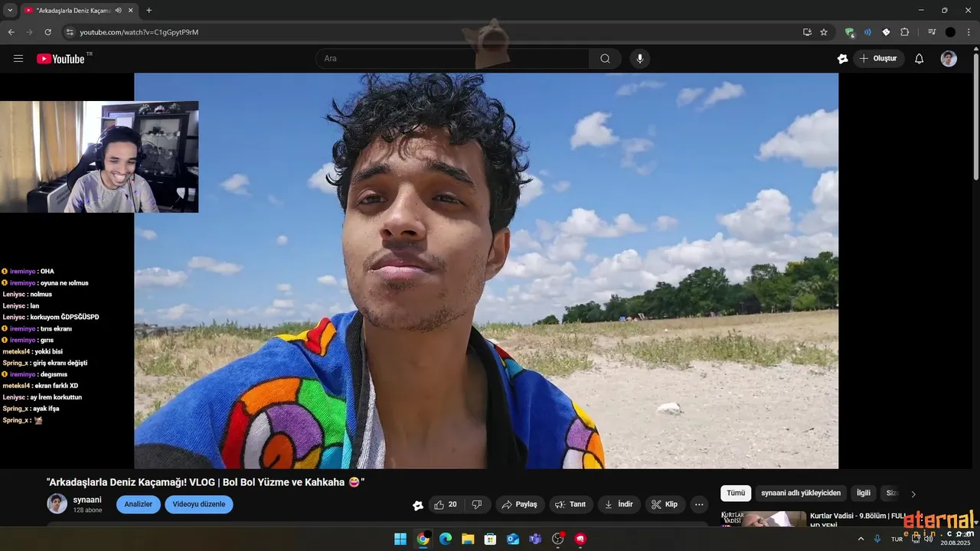This screenshot has width=980, height=551.
Task: Open the tab search dropdown arrow
Action: [10, 10]
